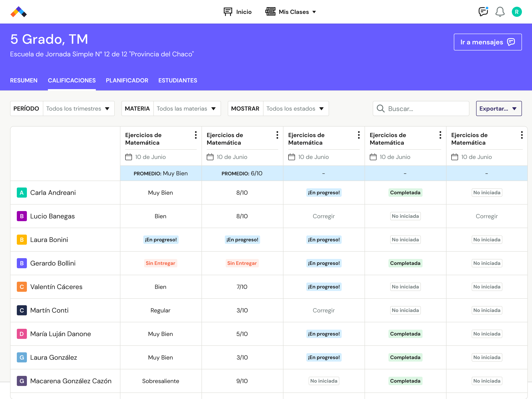
Task: Click the magnifier search icon
Action: [381, 108]
